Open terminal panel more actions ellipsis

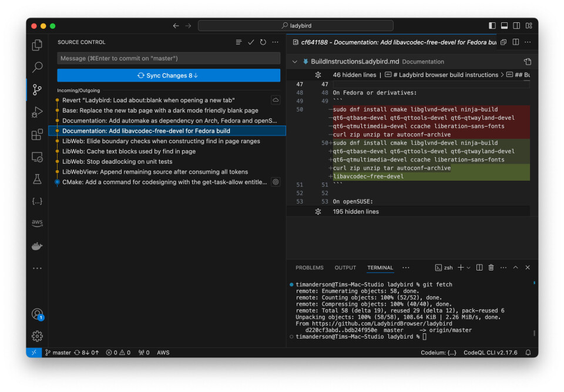tap(503, 268)
